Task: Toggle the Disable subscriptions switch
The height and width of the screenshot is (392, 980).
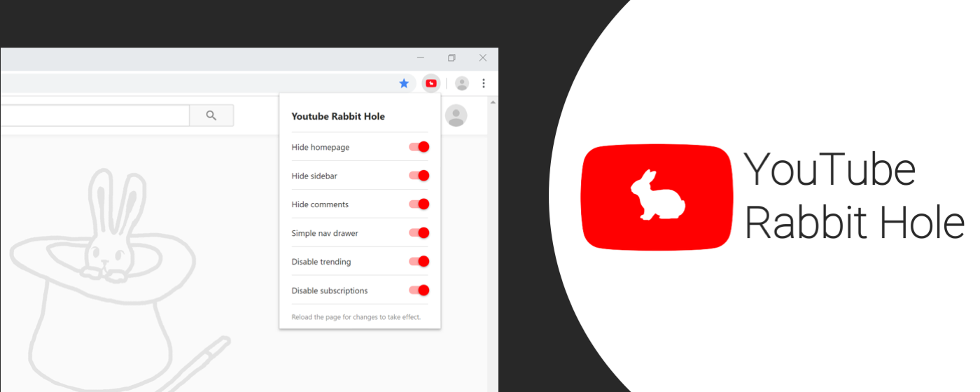Action: click(419, 290)
